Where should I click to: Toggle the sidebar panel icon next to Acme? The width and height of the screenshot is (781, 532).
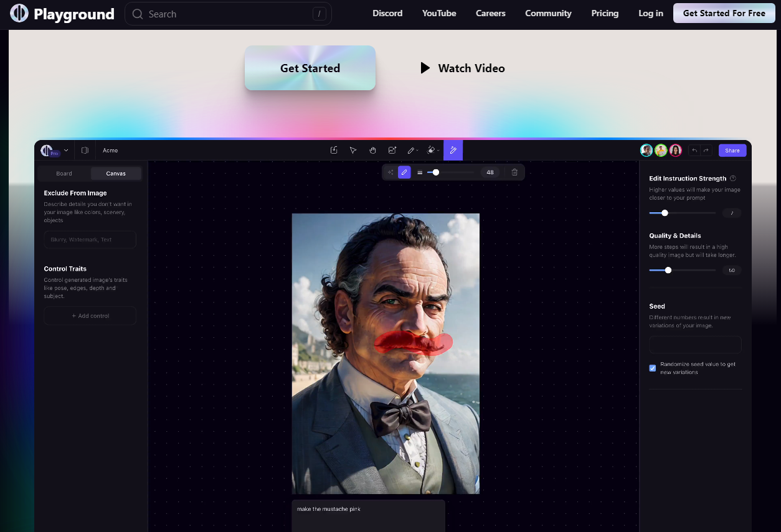point(85,150)
